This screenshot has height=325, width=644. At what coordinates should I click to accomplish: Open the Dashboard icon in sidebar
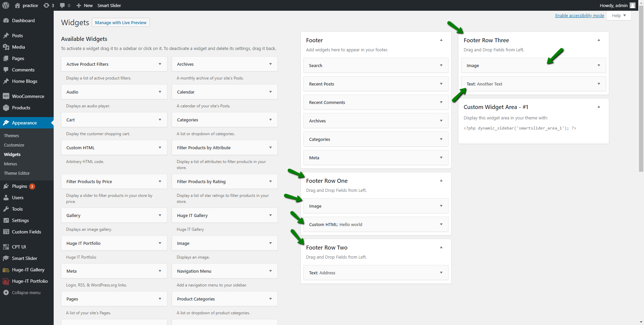(6, 20)
